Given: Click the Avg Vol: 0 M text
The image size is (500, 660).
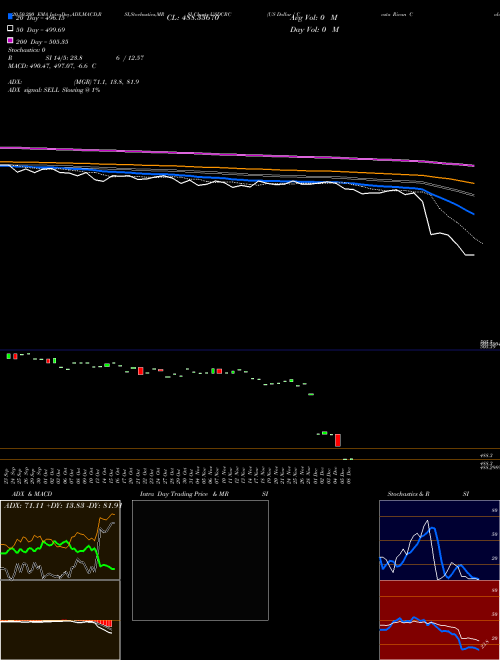Looking at the screenshot, I should click(x=314, y=18).
